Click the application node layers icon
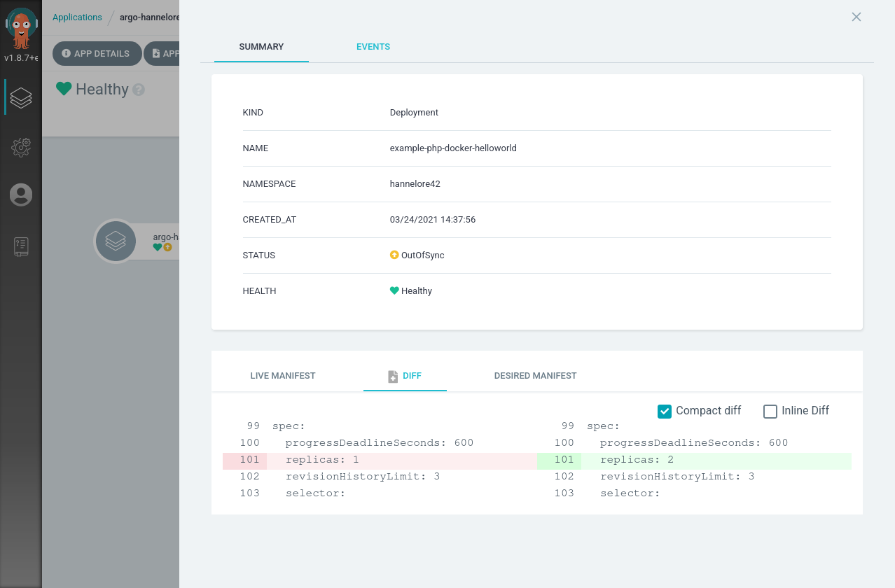Image resolution: width=895 pixels, height=588 pixels. point(116,241)
